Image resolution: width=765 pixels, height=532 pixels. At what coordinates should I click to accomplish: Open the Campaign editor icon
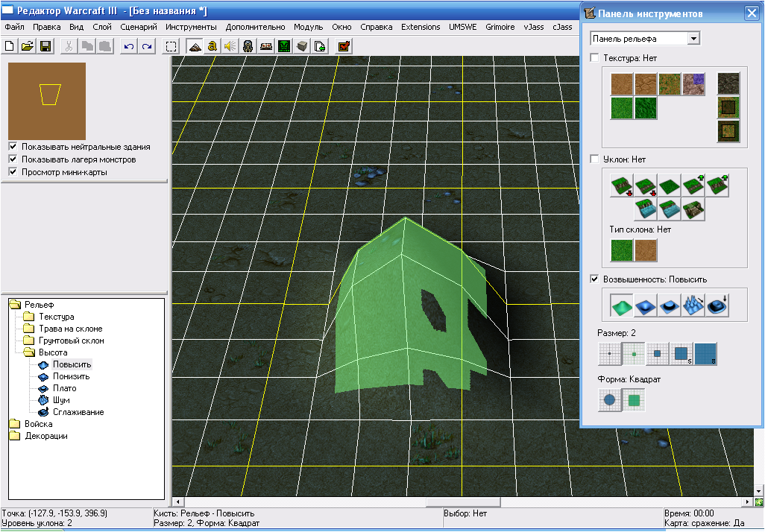click(x=266, y=46)
